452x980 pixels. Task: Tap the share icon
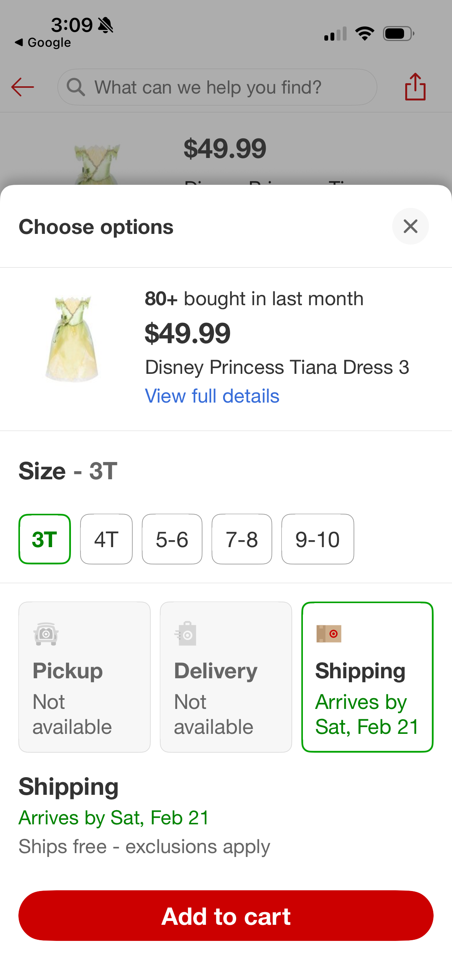[415, 87]
